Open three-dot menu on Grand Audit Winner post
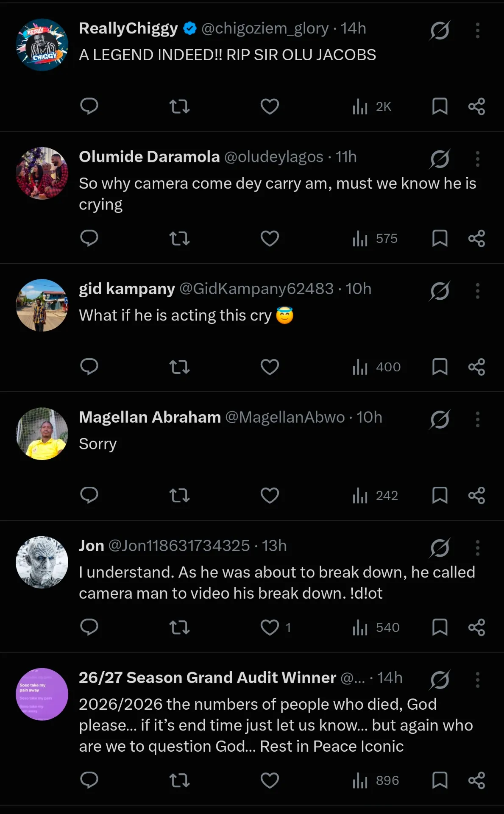 coord(478,680)
